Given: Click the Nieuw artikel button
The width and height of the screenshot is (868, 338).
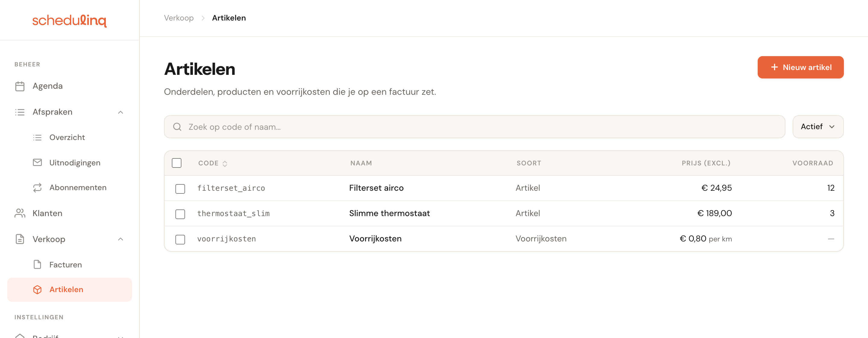Looking at the screenshot, I should [800, 67].
